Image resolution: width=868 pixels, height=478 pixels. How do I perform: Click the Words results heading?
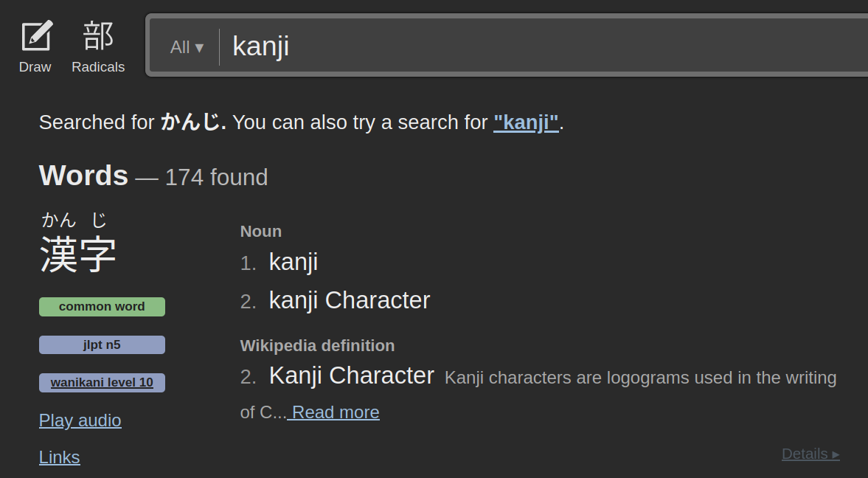point(83,176)
